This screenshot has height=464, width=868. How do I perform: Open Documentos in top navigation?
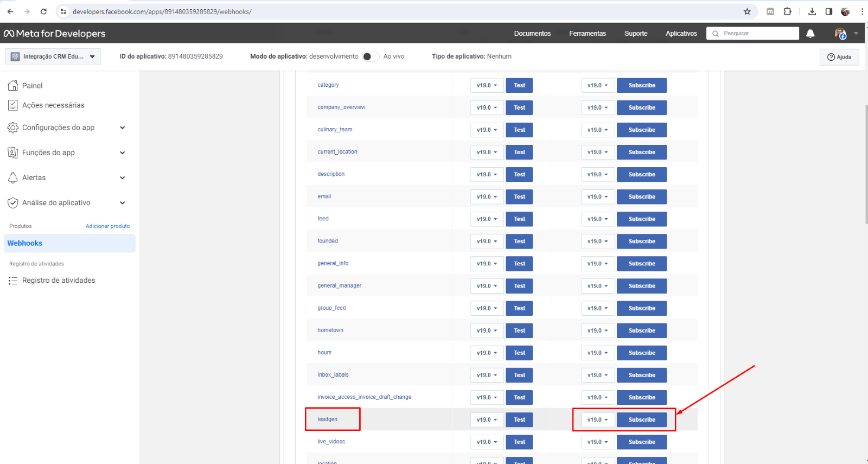(532, 34)
